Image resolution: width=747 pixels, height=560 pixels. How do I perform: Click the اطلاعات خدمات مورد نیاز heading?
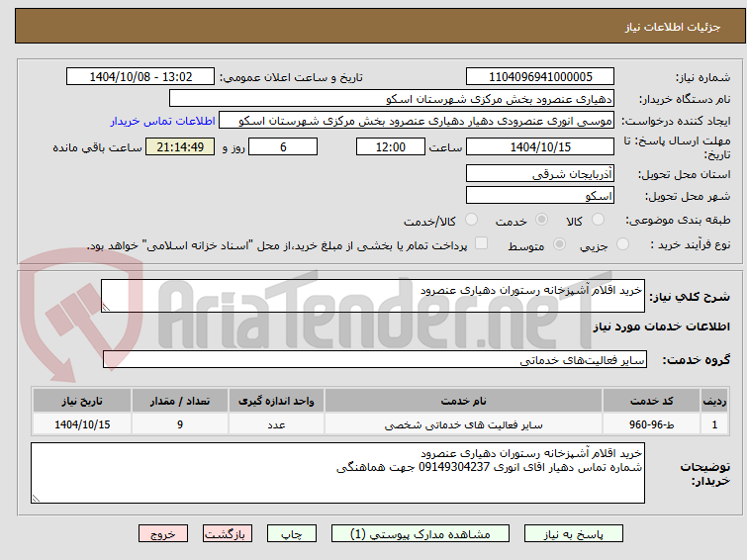pos(661,327)
